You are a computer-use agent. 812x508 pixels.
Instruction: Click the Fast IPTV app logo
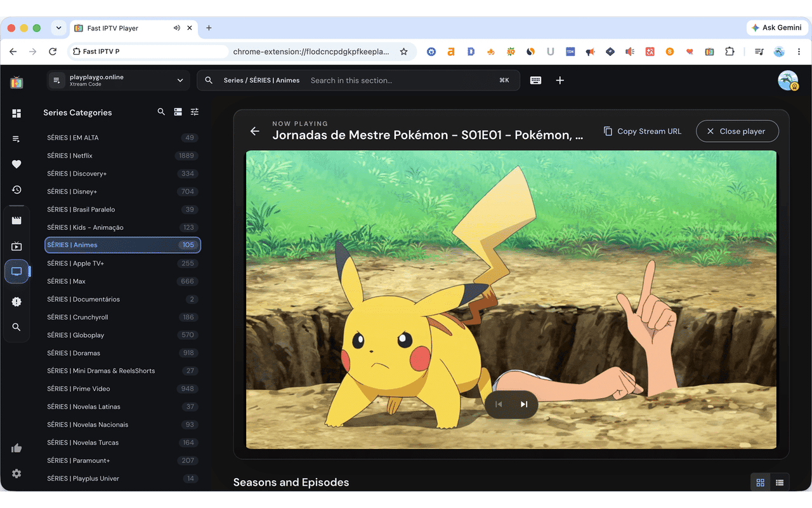point(16,82)
